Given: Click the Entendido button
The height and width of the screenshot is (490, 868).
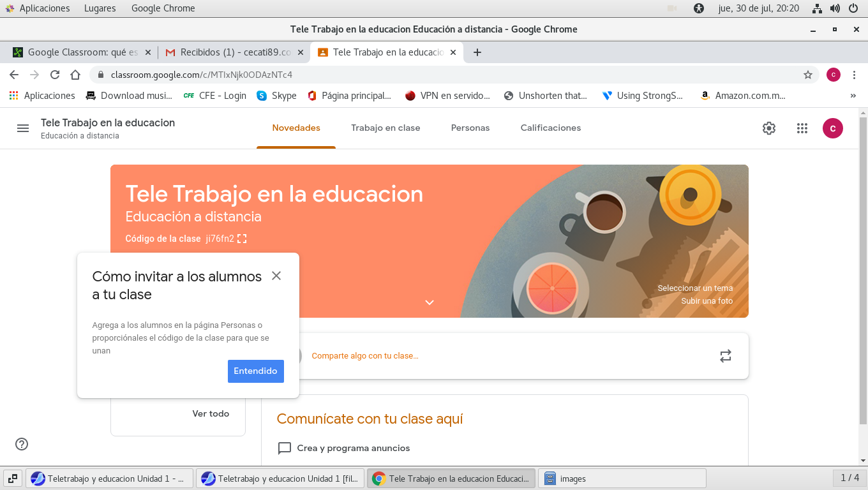Looking at the screenshot, I should point(255,371).
